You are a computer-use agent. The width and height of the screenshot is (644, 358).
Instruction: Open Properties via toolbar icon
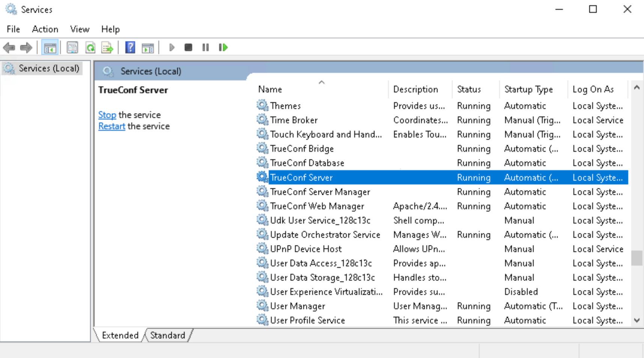click(72, 48)
